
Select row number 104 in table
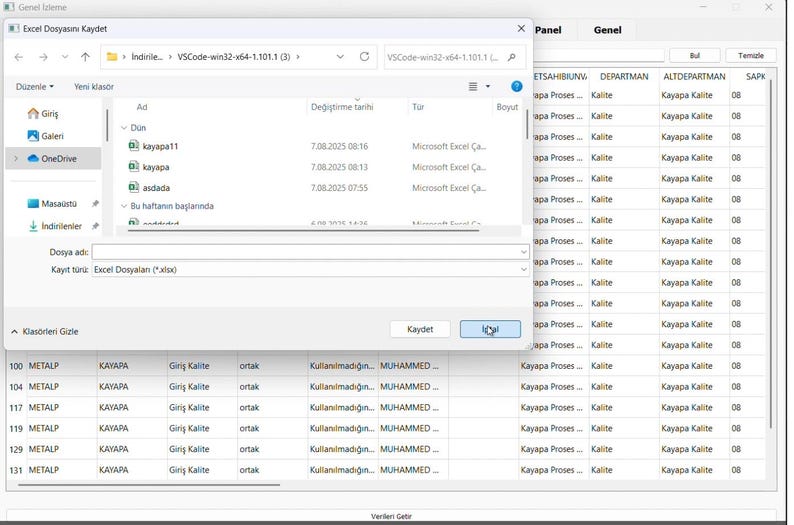[x=16, y=387]
